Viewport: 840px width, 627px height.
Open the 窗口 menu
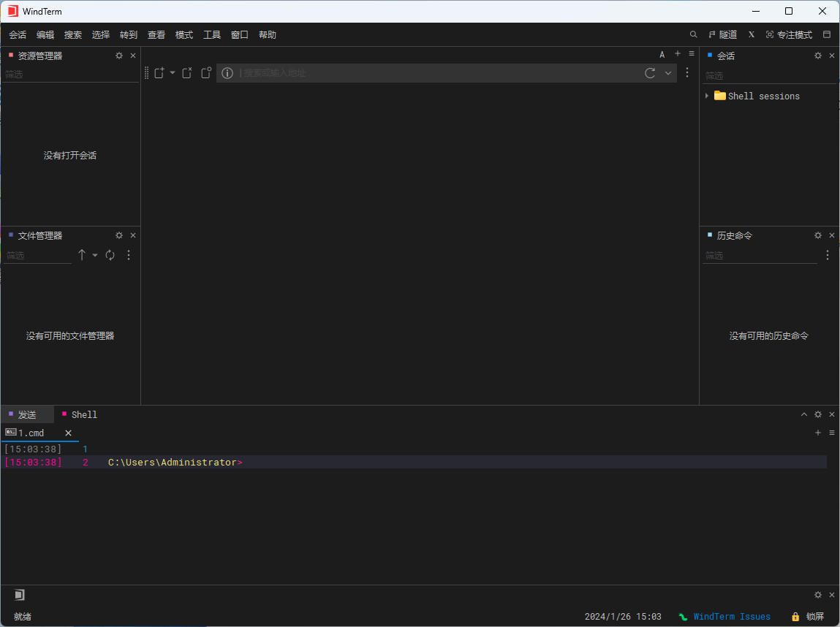point(240,35)
